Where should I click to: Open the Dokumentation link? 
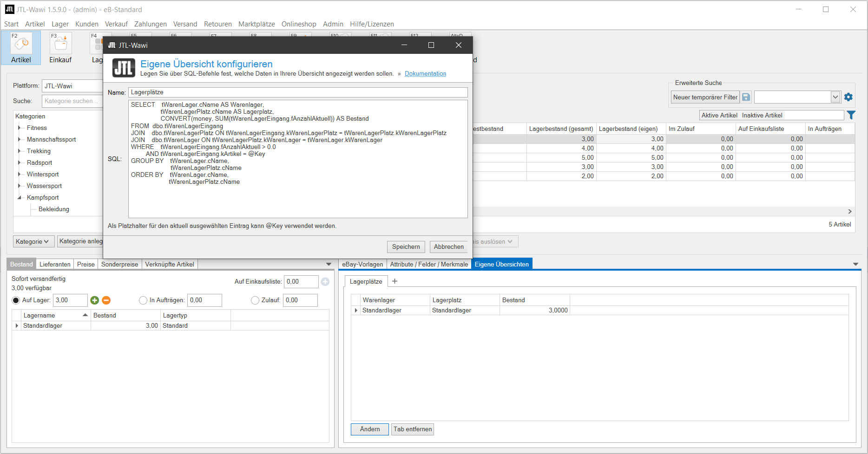click(425, 73)
